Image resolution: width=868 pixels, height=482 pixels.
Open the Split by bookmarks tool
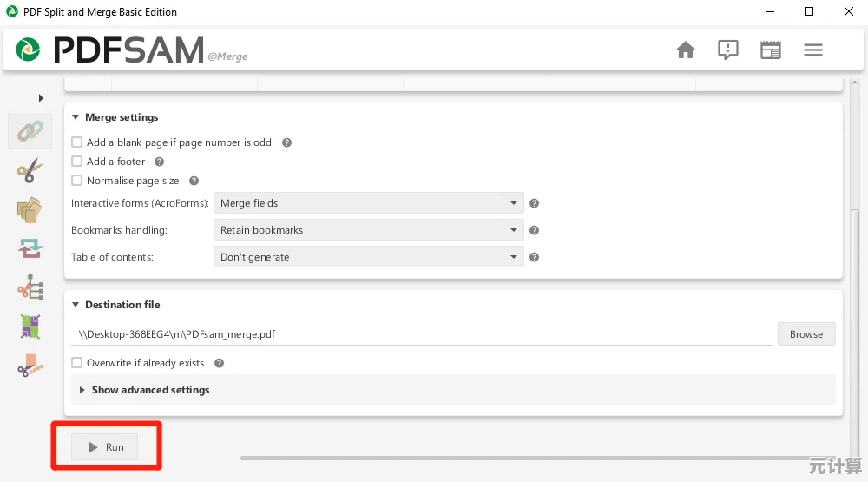(30, 288)
